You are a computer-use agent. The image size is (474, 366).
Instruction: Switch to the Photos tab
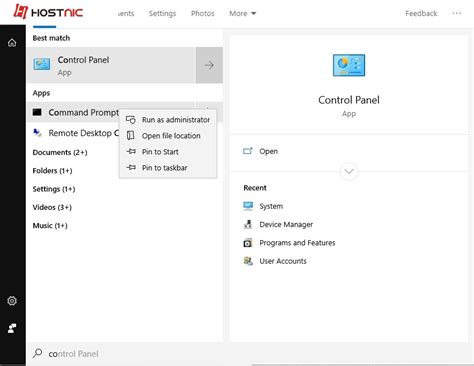(203, 13)
